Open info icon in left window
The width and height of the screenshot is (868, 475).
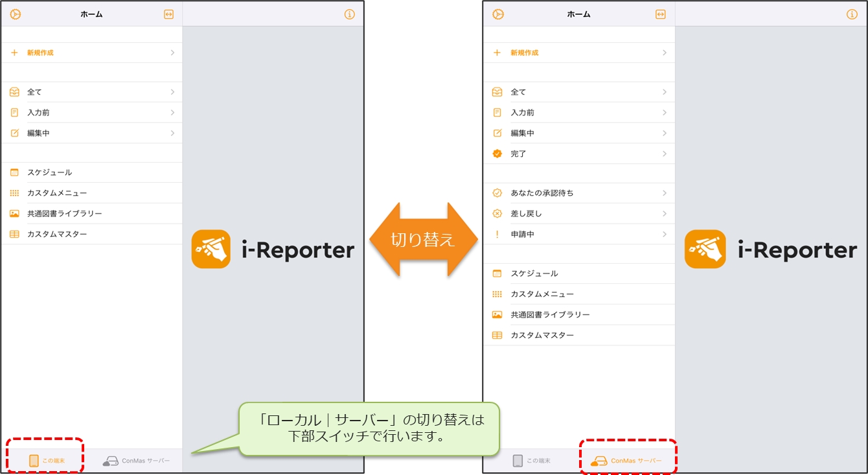coord(350,14)
